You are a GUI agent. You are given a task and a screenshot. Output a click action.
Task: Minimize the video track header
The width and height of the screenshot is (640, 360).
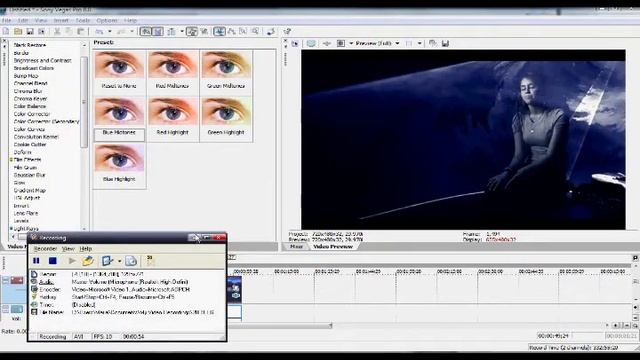tap(6, 280)
